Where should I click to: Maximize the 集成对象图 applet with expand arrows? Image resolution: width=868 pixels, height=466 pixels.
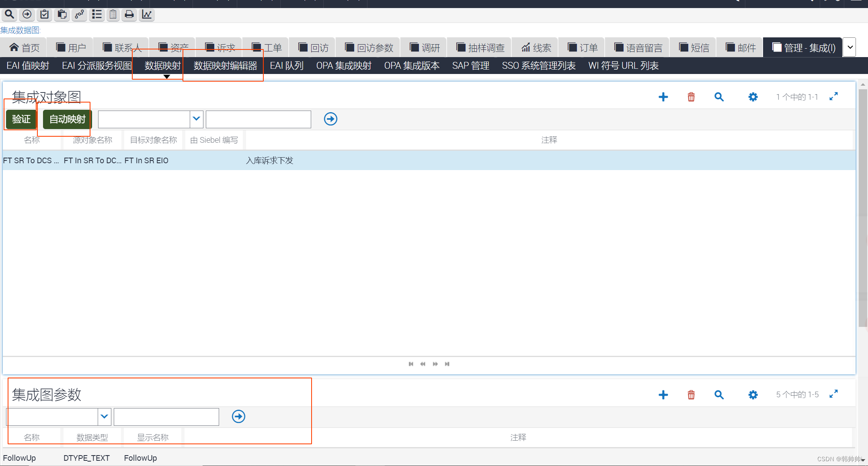(833, 96)
